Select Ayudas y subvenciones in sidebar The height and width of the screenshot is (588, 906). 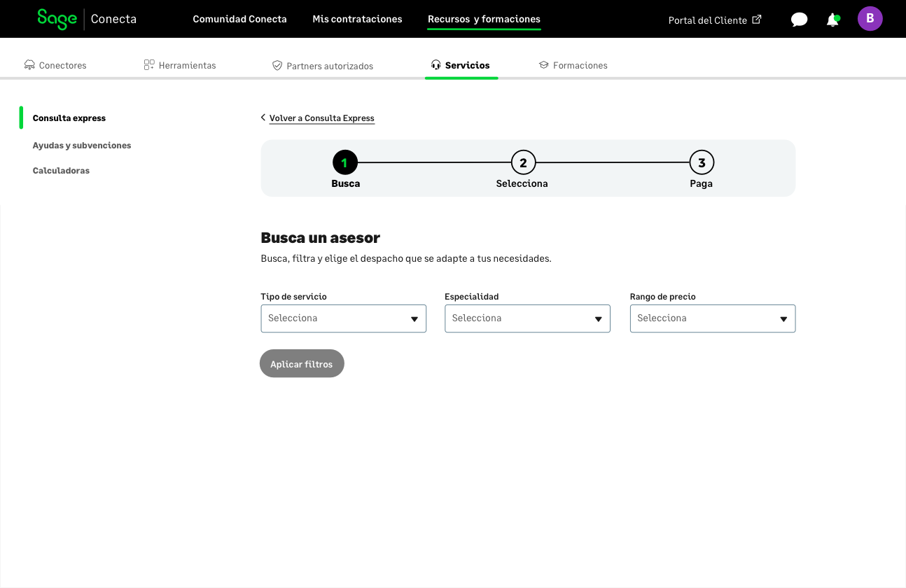click(x=82, y=146)
